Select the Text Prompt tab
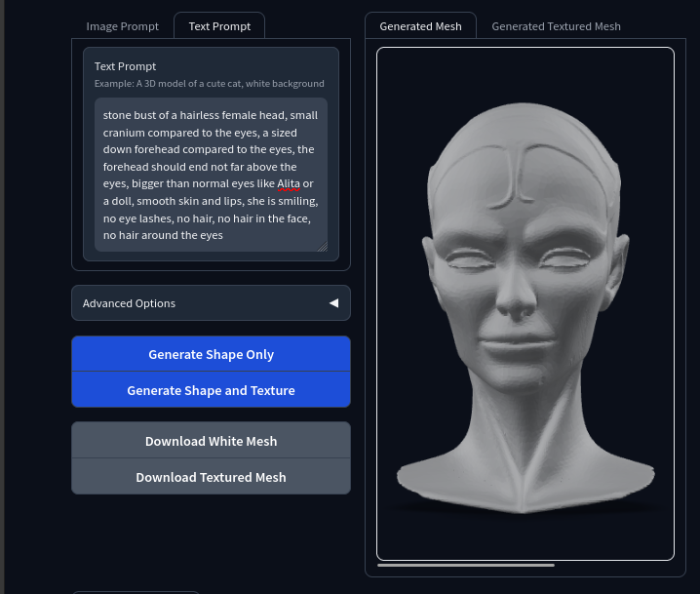This screenshot has height=594, width=700. pos(219,26)
